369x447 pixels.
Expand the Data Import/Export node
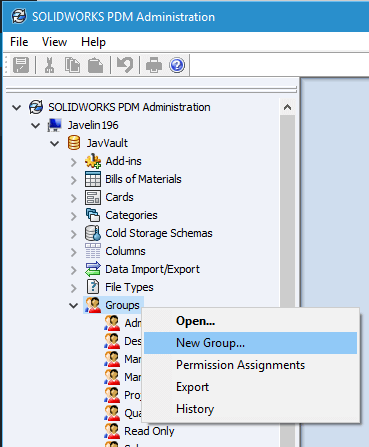[x=74, y=270]
